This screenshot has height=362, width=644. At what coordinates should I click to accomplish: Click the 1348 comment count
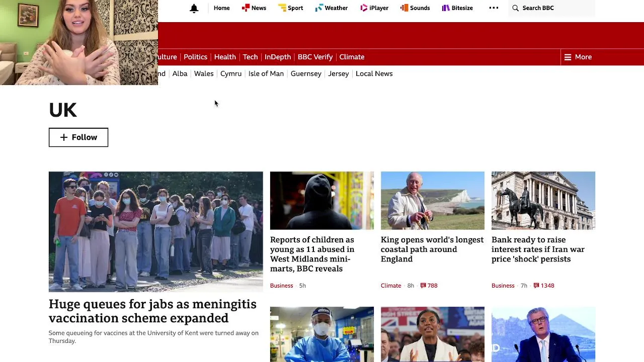(547, 286)
